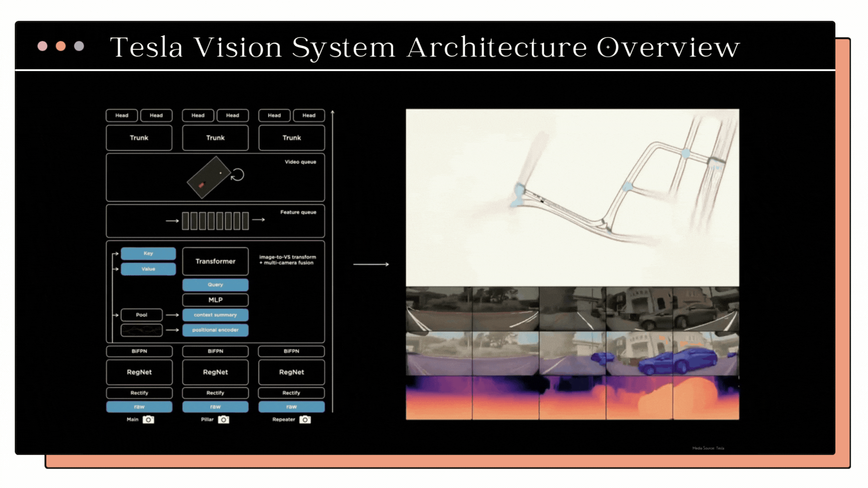Viewport: 868px width, 488px height.
Task: Click the BiFPN box above Repeater column's RegNet
Action: (x=292, y=351)
